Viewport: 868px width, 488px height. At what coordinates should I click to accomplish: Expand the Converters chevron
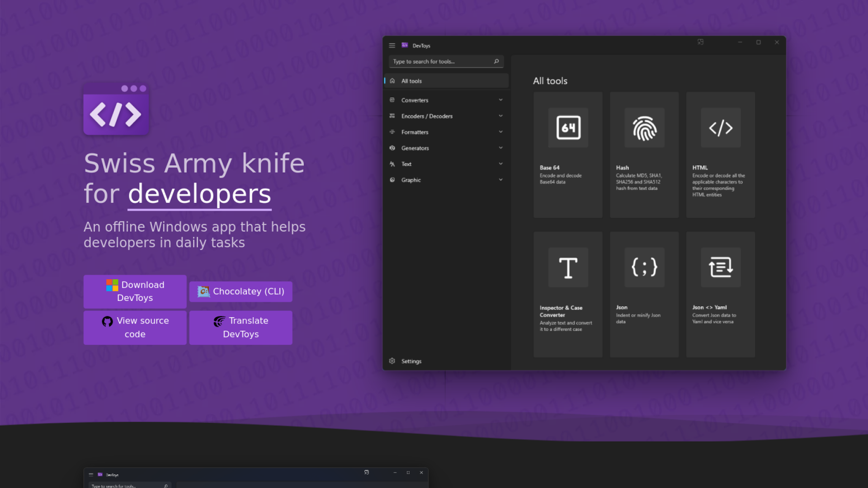coord(500,100)
